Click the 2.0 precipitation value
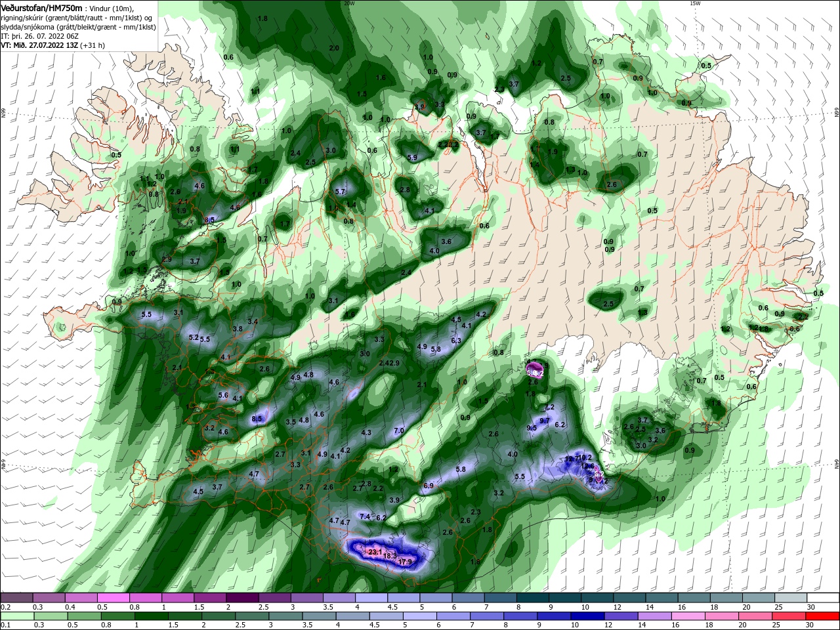840x630 pixels. pyautogui.click(x=334, y=48)
